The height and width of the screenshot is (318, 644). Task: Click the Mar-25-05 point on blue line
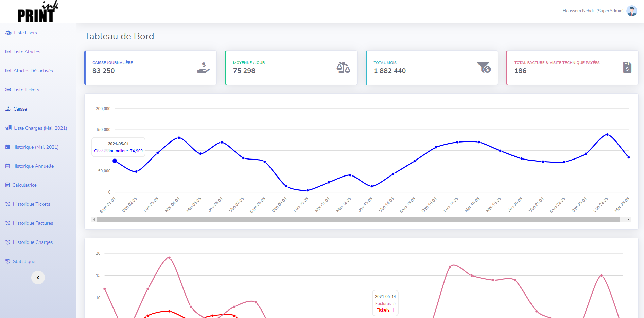pos(629,157)
